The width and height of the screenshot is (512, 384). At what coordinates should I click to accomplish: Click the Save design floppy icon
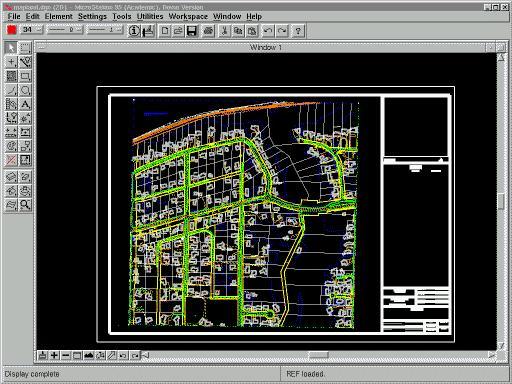[x=192, y=31]
